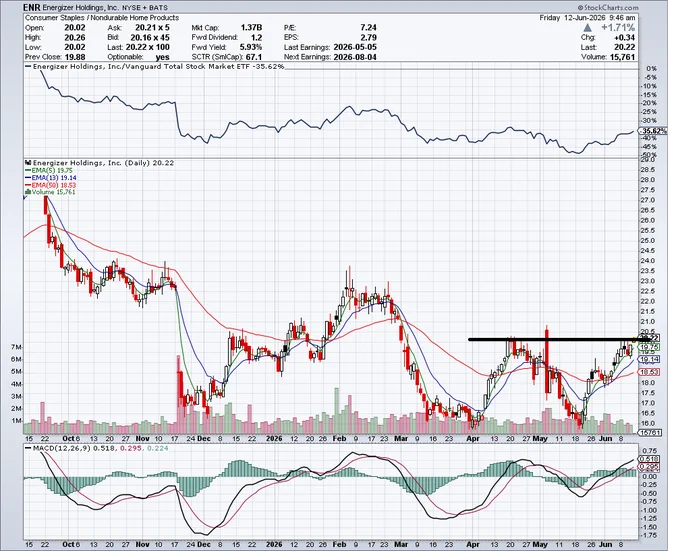Image resolution: width=680 pixels, height=551 pixels.
Task: Click the Volume value in the top-right summary
Action: coord(621,57)
